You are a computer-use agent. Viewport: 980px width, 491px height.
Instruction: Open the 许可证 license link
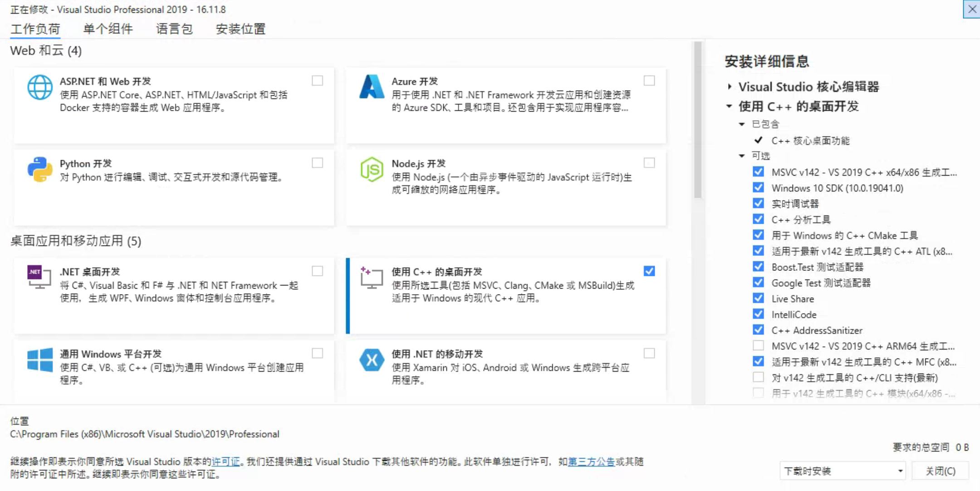225,462
